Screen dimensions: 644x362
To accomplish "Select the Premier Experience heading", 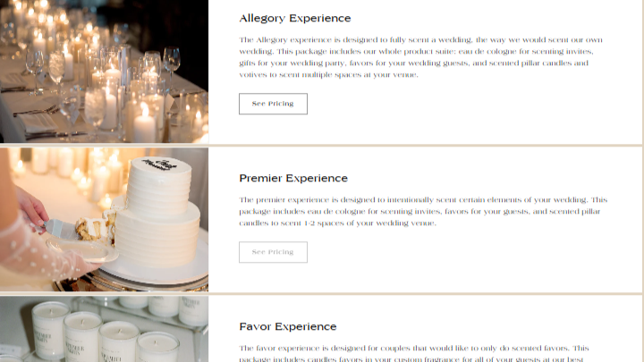I will [293, 178].
